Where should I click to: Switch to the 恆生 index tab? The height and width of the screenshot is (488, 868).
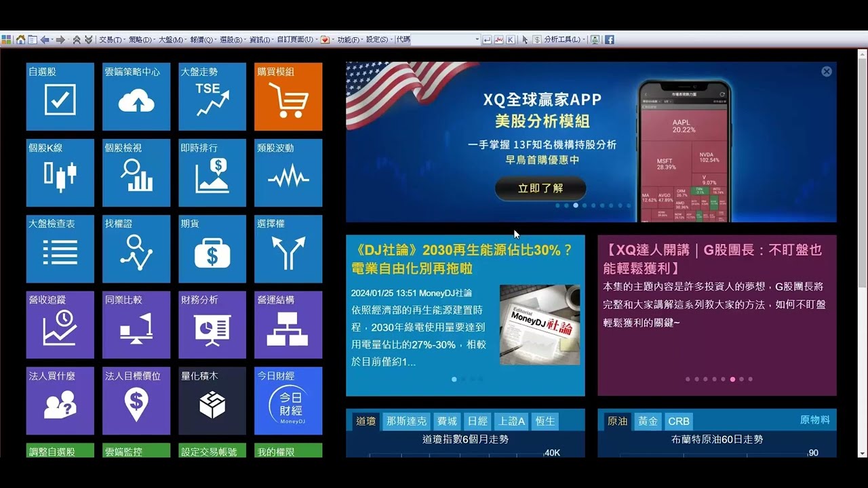(545, 421)
